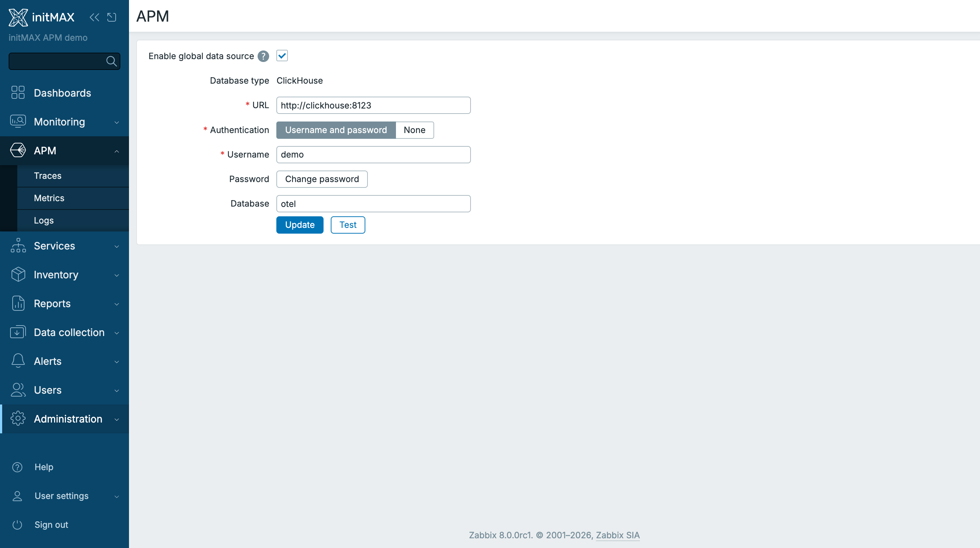Open the Metrics submenu item

(x=73, y=198)
